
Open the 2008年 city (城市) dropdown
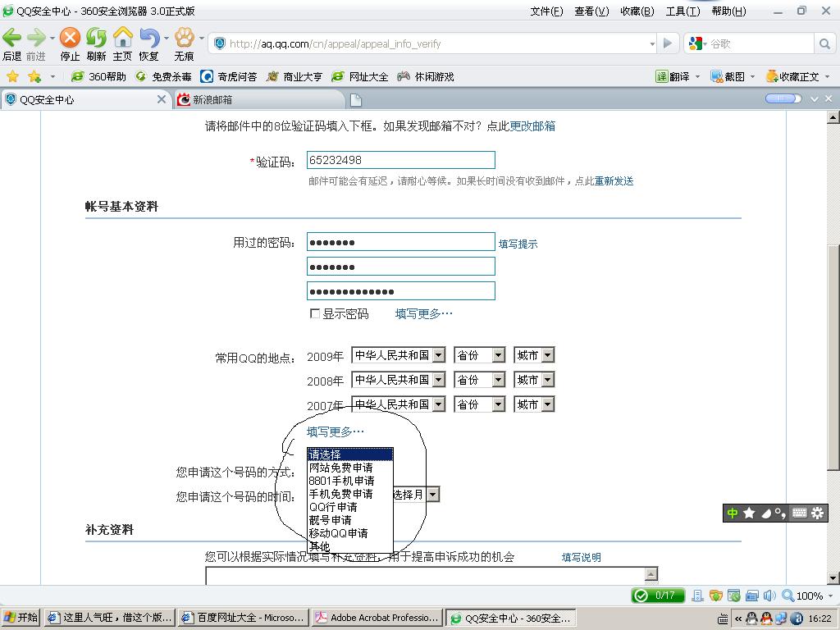[x=547, y=380]
